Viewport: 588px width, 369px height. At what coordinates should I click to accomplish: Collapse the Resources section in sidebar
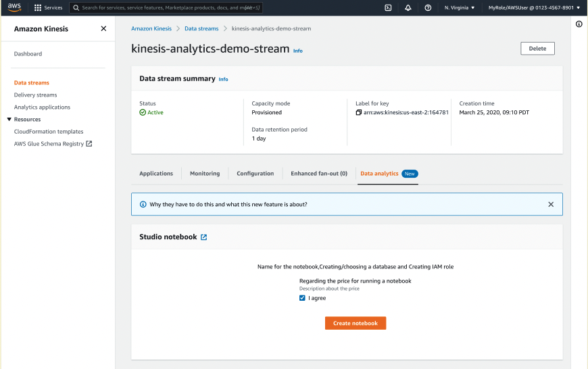(x=9, y=119)
